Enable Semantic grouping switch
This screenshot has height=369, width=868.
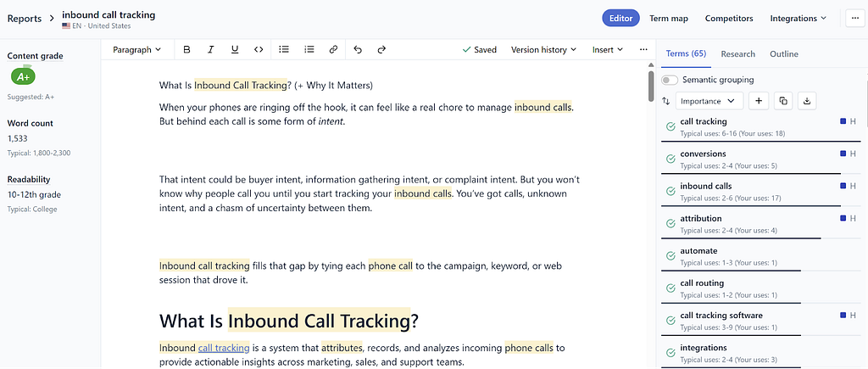670,80
